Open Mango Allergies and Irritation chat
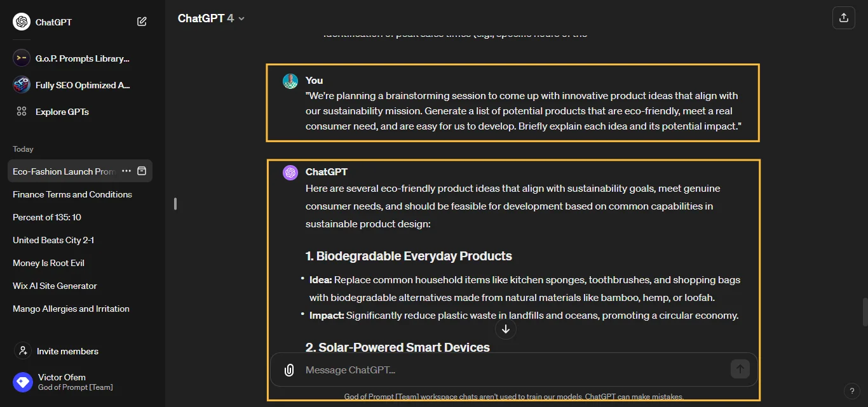 click(x=71, y=309)
